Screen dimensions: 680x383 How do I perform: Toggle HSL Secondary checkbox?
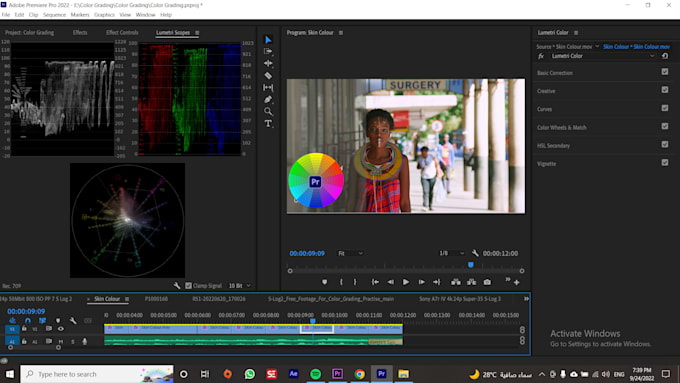point(665,144)
